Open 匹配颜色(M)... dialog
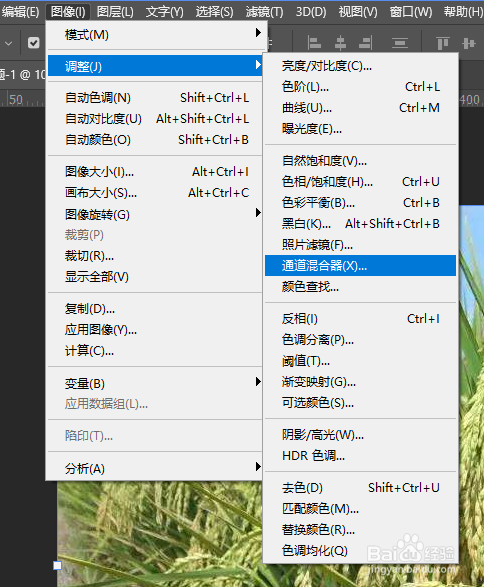 [x=360, y=509]
